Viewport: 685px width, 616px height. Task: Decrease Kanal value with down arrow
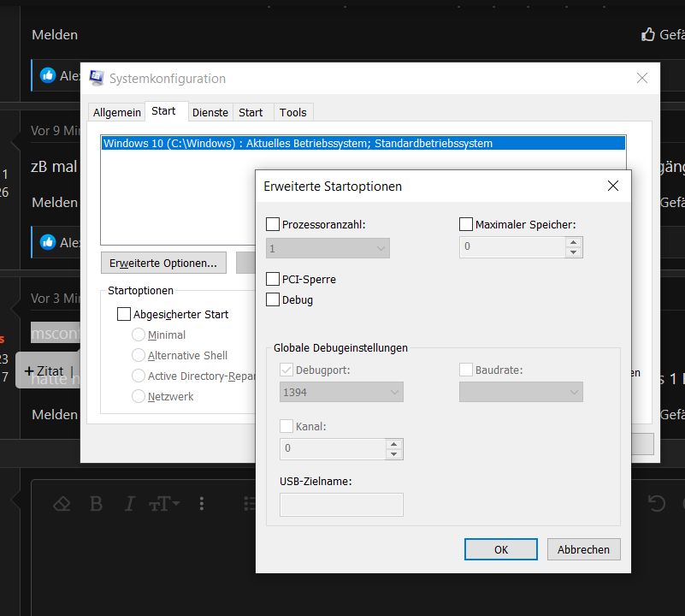tap(394, 454)
